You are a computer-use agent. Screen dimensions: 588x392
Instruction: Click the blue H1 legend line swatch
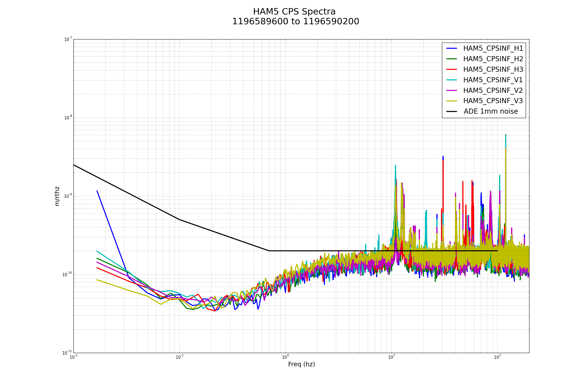point(452,48)
